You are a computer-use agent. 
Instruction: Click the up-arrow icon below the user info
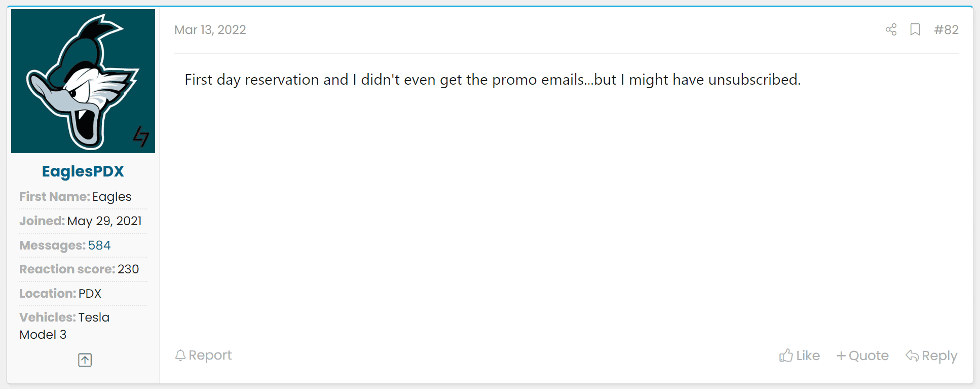(x=85, y=360)
